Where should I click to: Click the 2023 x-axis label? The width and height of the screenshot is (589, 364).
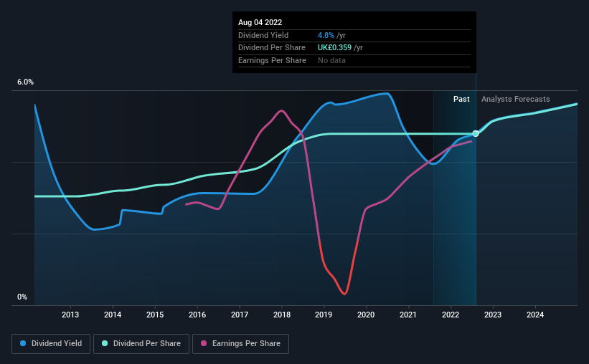pyautogui.click(x=492, y=315)
